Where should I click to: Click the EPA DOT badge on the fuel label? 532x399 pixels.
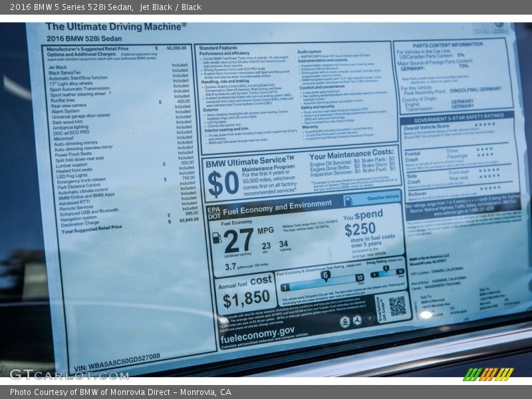pos(214,213)
